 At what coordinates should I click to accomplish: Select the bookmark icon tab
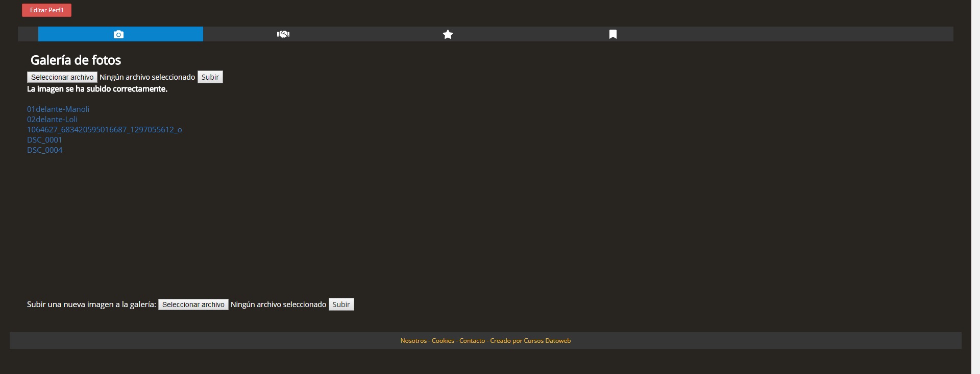612,34
